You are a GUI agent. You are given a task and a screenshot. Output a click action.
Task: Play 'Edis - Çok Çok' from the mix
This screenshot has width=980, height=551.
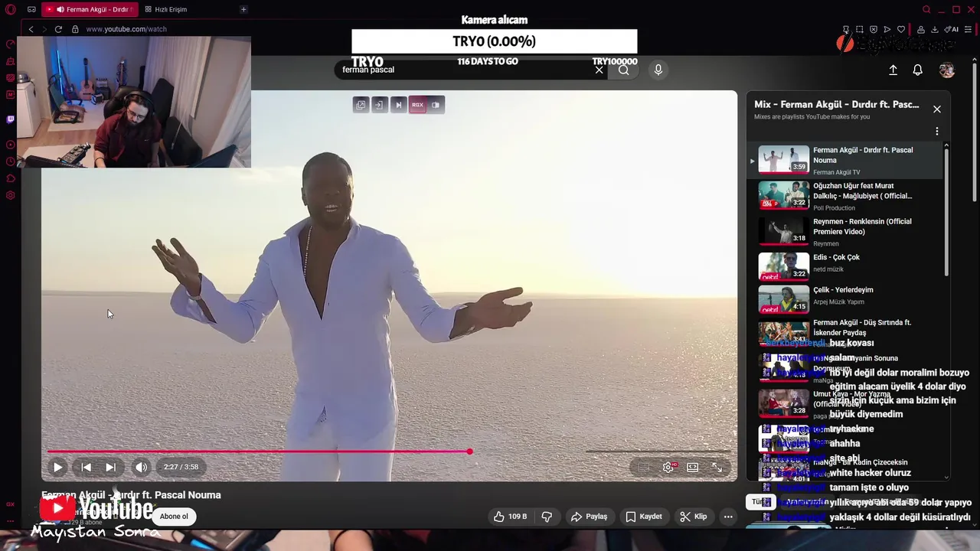[845, 266]
